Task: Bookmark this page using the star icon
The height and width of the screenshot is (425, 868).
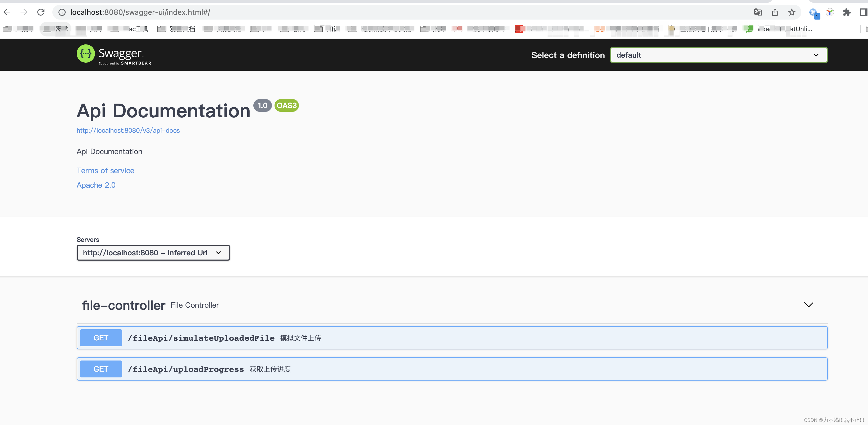Action: click(792, 12)
